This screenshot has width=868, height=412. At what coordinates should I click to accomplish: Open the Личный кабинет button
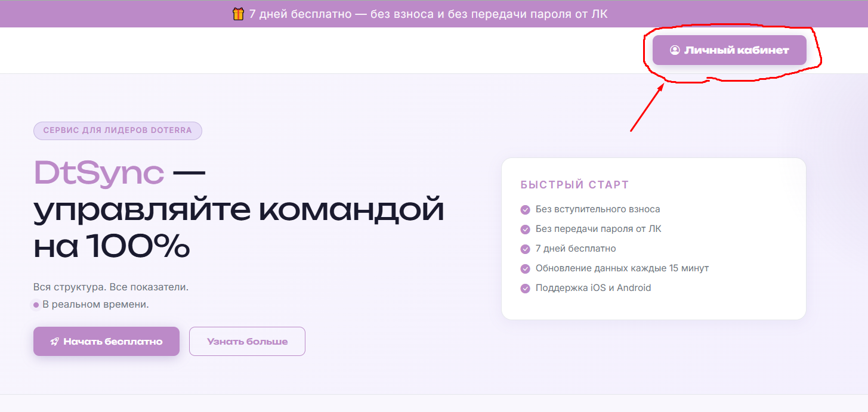pos(729,50)
